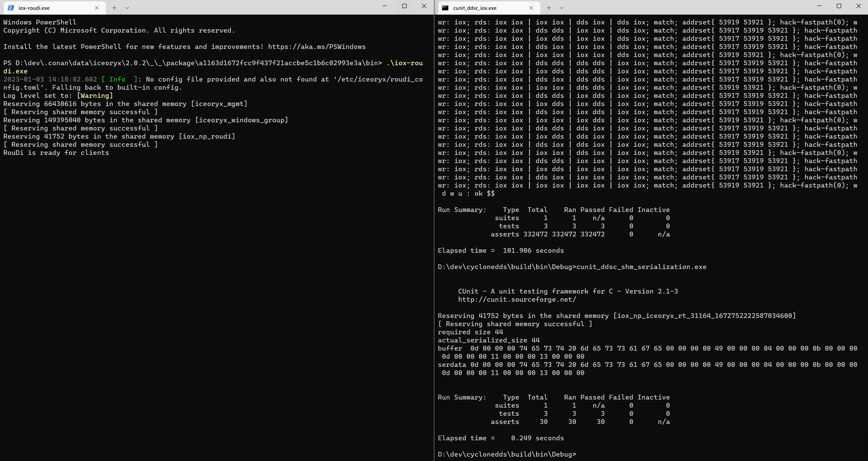Open a new tab in the left terminal window

pos(115,7)
